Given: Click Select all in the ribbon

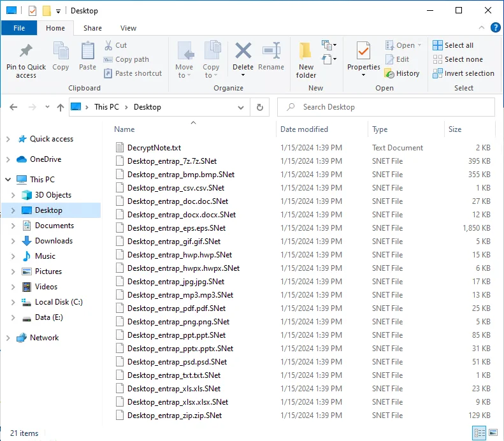Looking at the screenshot, I should pos(452,45).
